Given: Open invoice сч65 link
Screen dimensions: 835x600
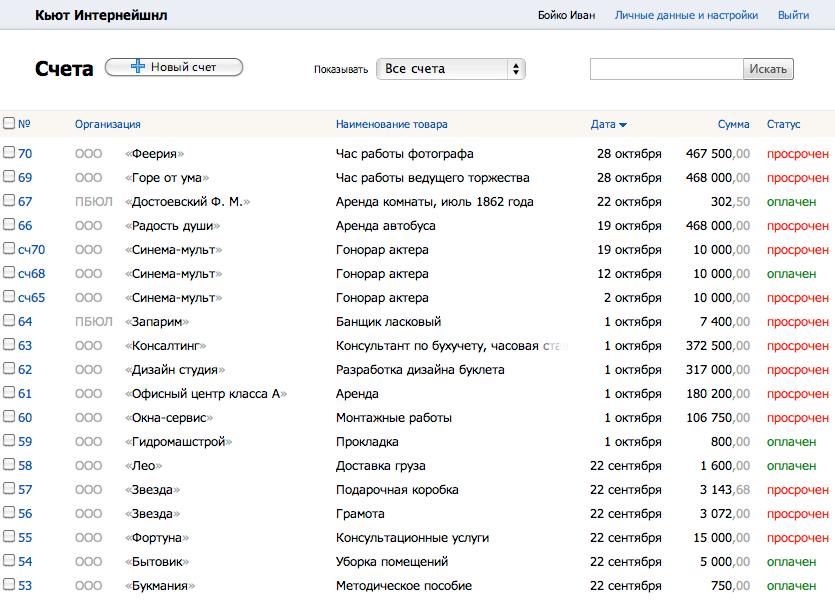Looking at the screenshot, I should coord(31,298).
